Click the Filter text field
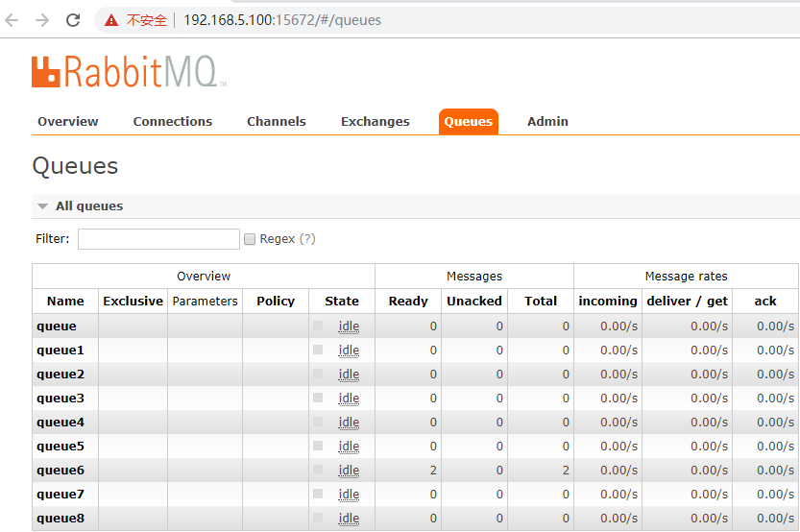 pos(158,239)
